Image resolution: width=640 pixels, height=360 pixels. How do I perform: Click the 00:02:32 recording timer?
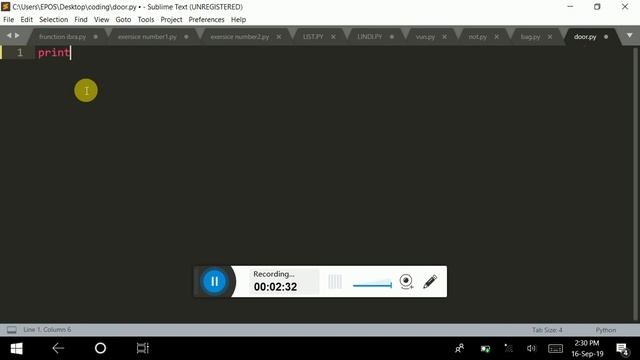point(276,287)
